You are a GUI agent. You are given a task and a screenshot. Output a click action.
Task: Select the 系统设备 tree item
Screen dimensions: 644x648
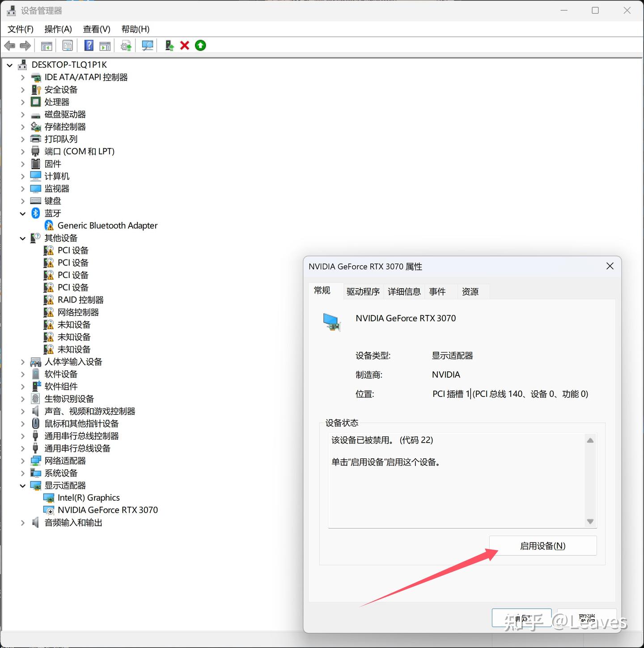[x=61, y=473]
